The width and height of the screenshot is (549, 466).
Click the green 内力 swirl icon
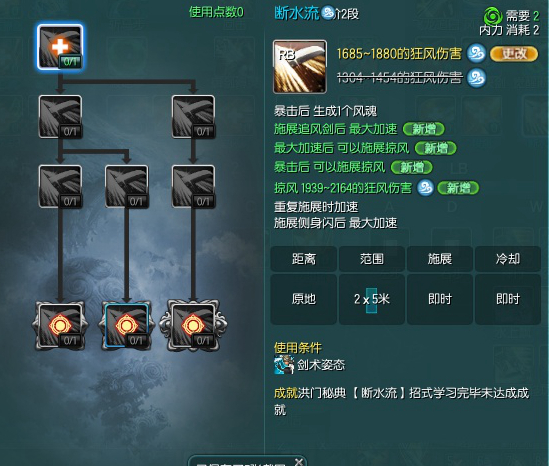click(493, 16)
